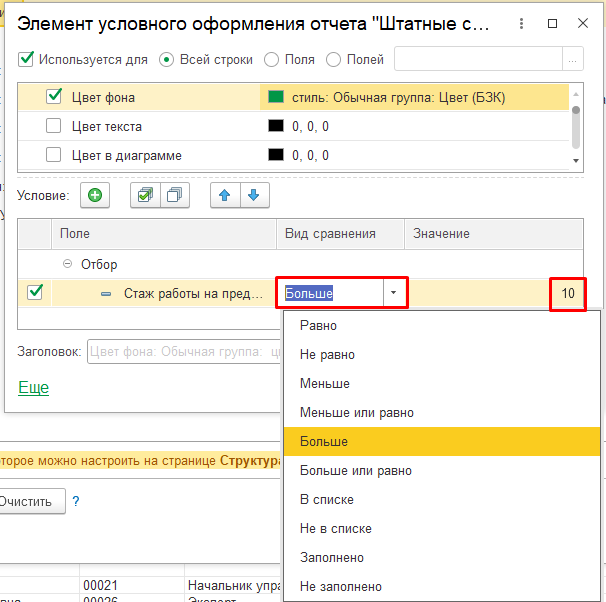Click the blue question mark help icon

[x=75, y=501]
